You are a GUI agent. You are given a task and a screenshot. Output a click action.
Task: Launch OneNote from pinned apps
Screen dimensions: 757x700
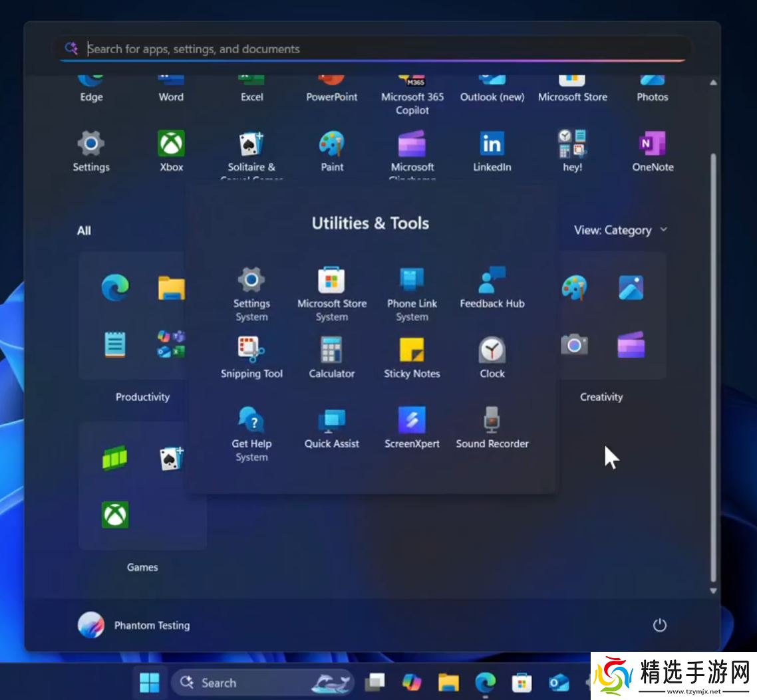(x=653, y=151)
